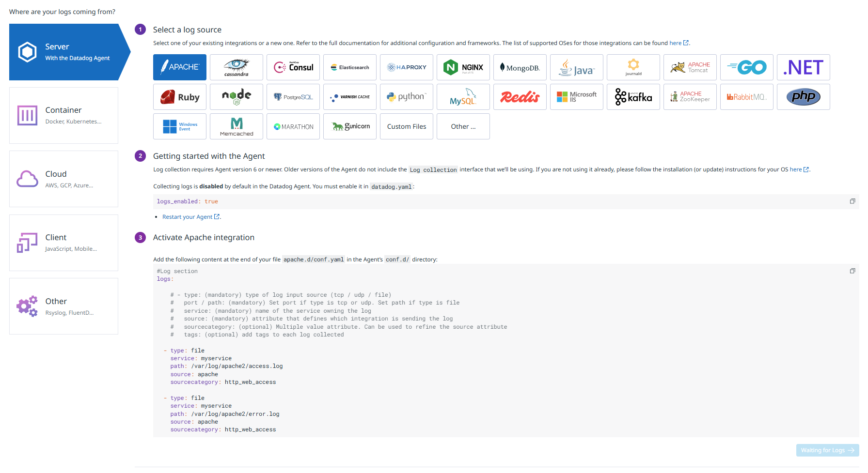Switch to the Client logs tab
This screenshot has width=868, height=473.
[x=63, y=243]
